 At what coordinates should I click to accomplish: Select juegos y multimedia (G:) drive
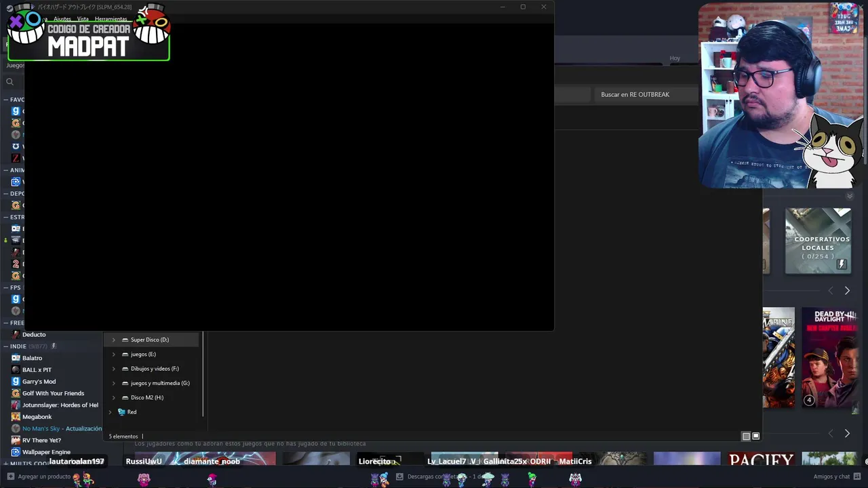point(160,383)
